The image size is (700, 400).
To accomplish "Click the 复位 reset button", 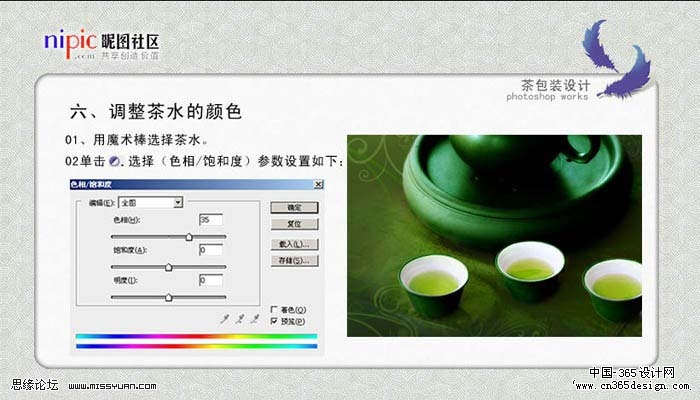I will pyautogui.click(x=294, y=224).
